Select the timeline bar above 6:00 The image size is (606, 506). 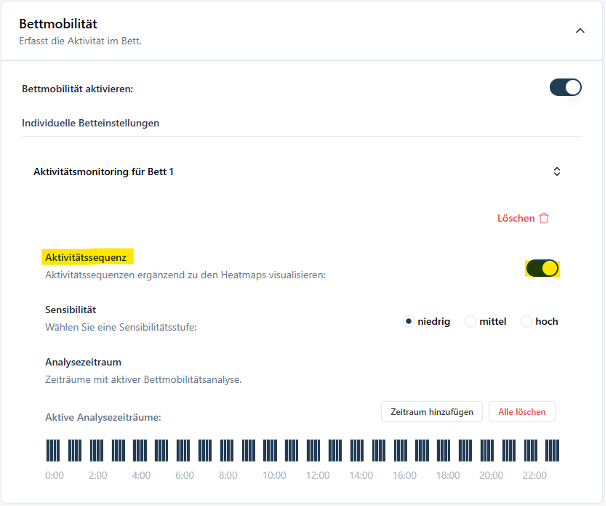[184, 449]
